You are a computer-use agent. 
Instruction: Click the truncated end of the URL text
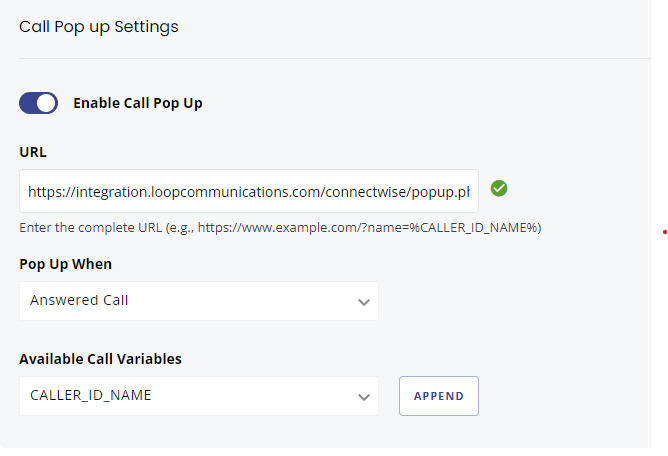[460, 192]
